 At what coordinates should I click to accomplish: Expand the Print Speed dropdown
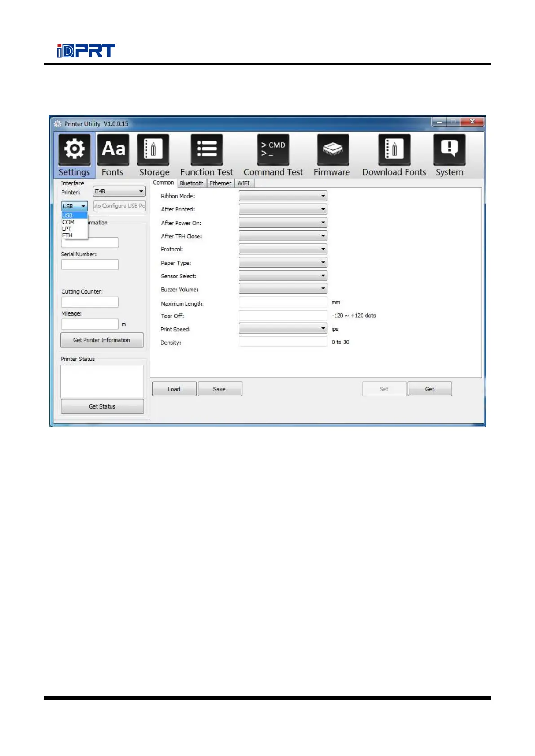coord(283,329)
